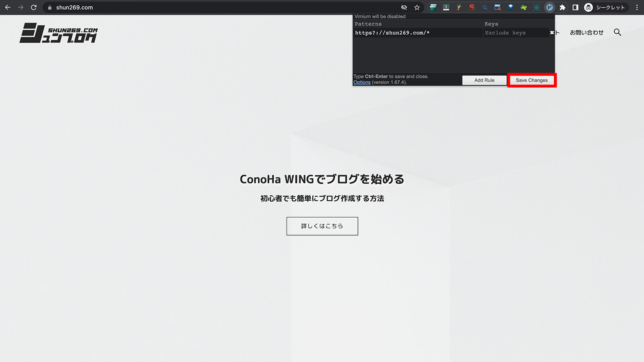This screenshot has width=644, height=362.
Task: Open the Vimium Options link
Action: (362, 82)
